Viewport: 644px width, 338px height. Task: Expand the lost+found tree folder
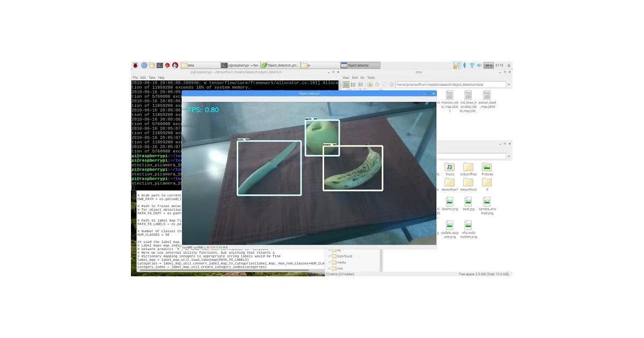point(329,256)
